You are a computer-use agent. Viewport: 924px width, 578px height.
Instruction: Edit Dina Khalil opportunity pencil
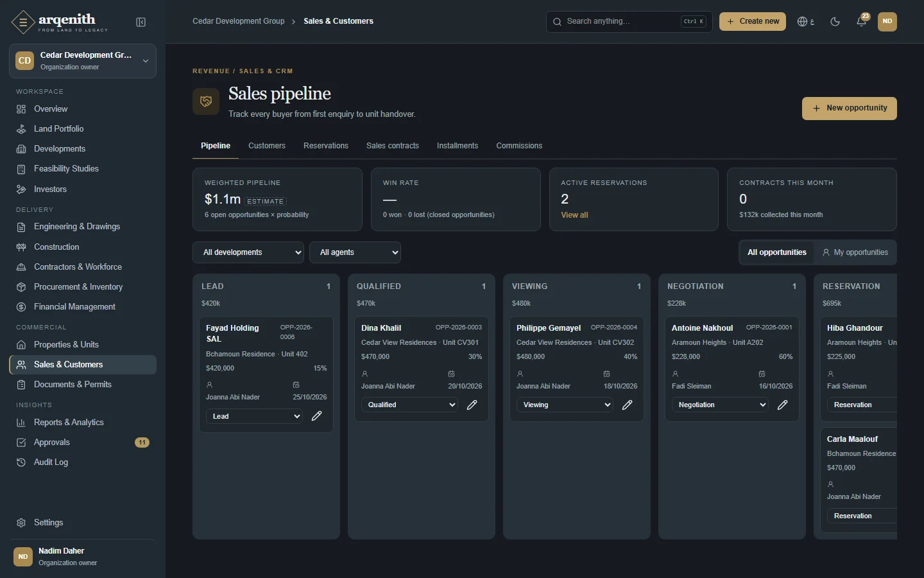(472, 405)
